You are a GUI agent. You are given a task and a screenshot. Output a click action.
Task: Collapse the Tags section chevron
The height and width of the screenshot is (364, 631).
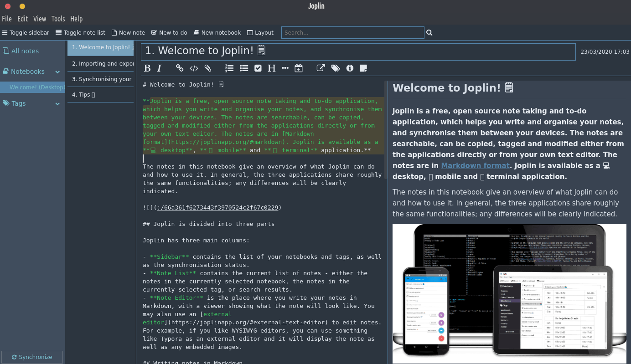click(x=57, y=104)
